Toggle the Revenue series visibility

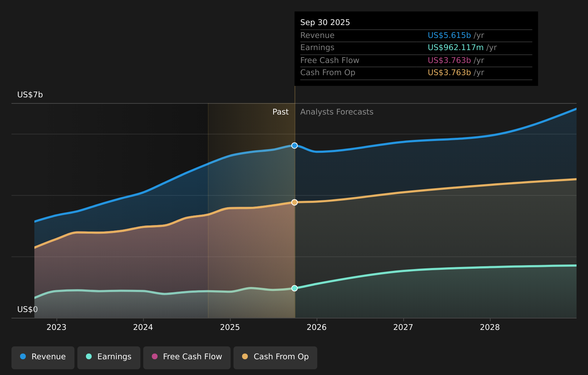(43, 357)
